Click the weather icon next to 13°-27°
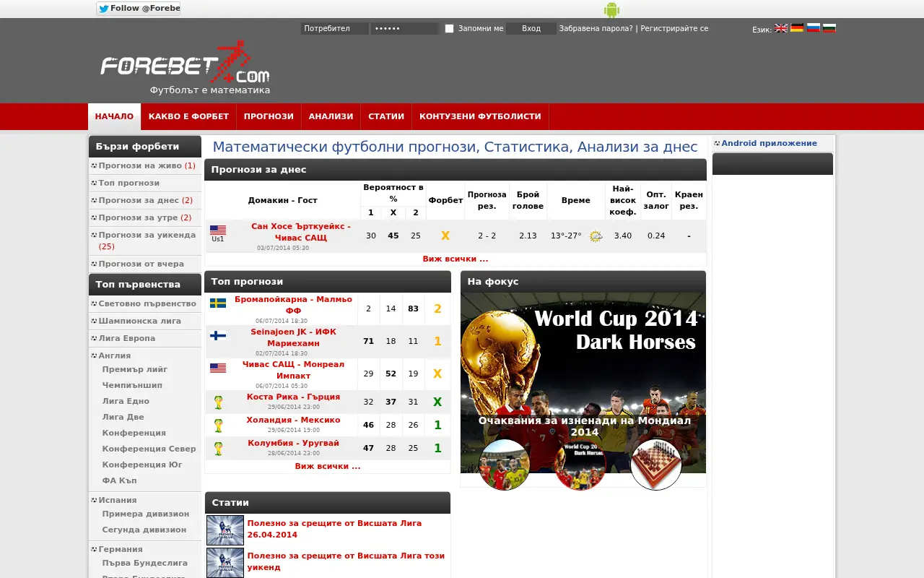The height and width of the screenshot is (578, 924). coord(596,236)
